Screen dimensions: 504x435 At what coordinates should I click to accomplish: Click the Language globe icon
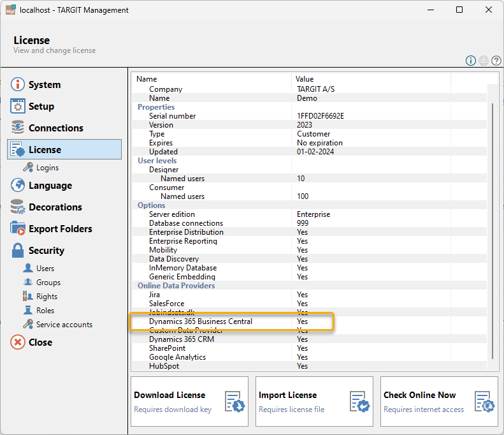[x=18, y=185]
